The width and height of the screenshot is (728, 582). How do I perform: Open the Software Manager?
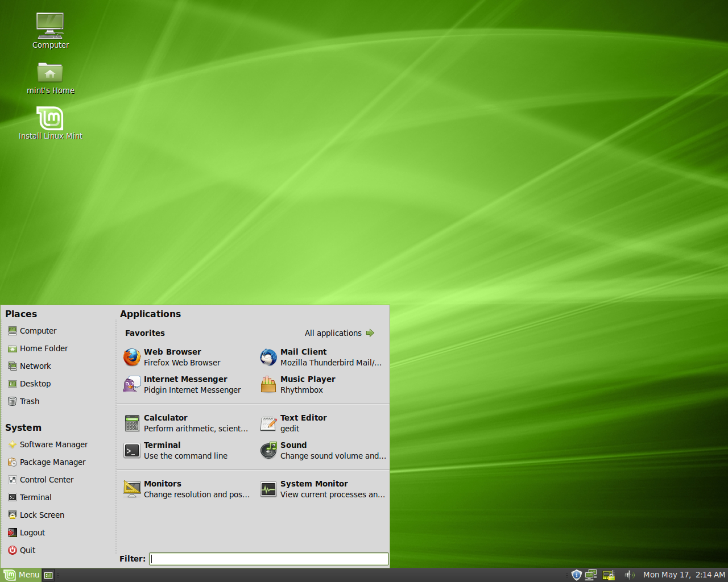click(x=53, y=444)
